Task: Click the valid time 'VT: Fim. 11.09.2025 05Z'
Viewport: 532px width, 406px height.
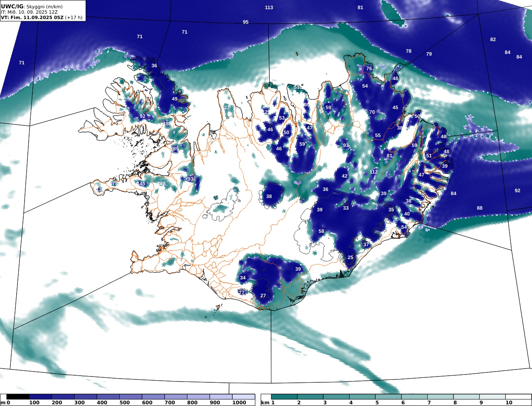Action: [32, 17]
